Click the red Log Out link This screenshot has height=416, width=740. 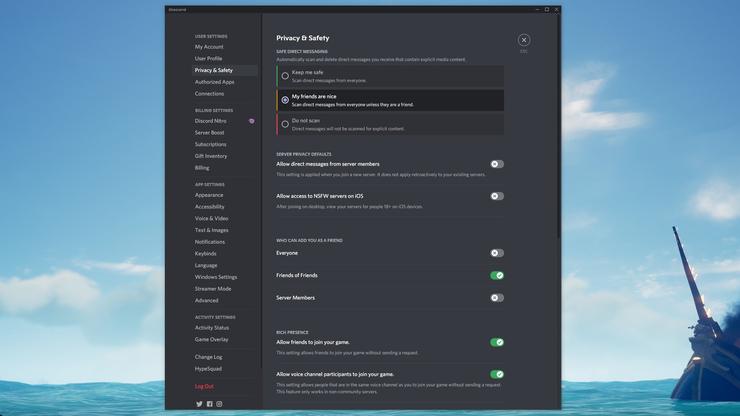point(204,386)
